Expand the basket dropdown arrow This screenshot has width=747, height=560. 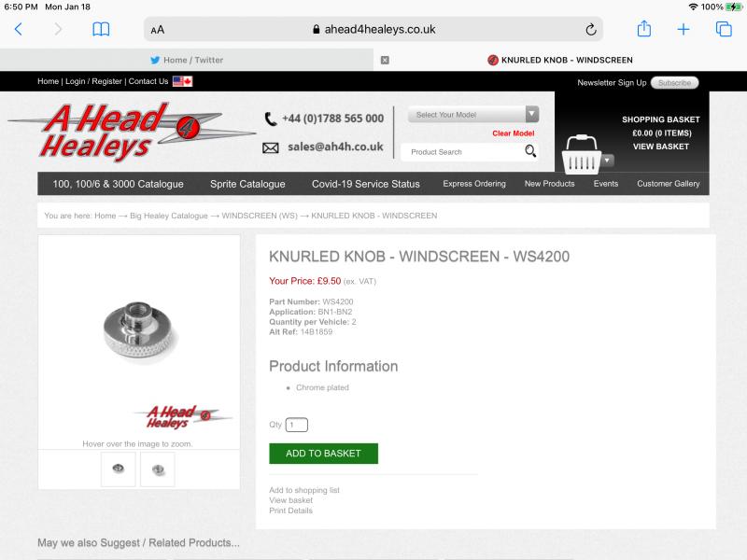point(607,161)
